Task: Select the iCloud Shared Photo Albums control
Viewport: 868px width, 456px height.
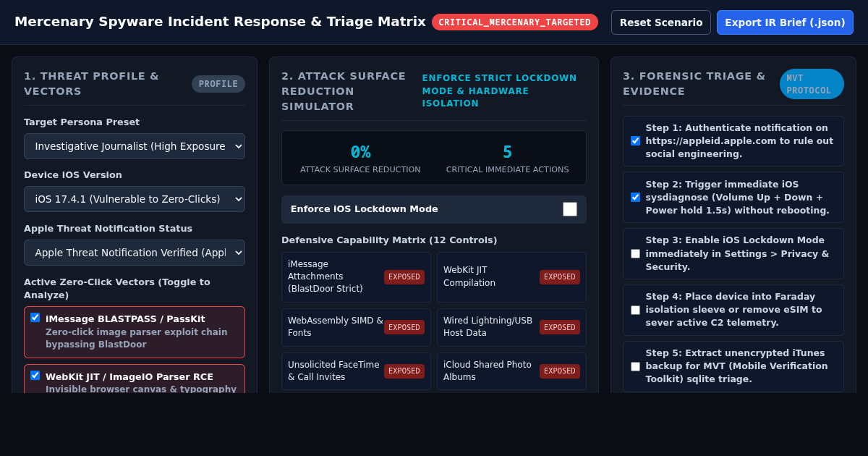Action: (x=511, y=371)
